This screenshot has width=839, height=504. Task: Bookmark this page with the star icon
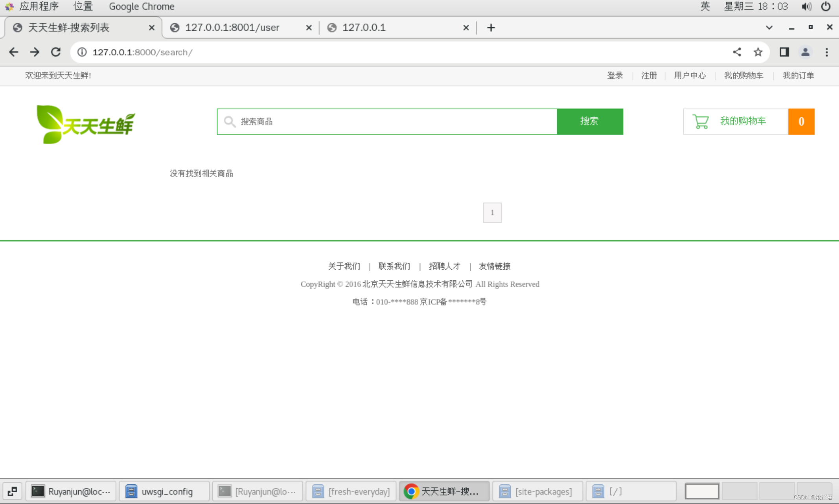[x=758, y=52]
